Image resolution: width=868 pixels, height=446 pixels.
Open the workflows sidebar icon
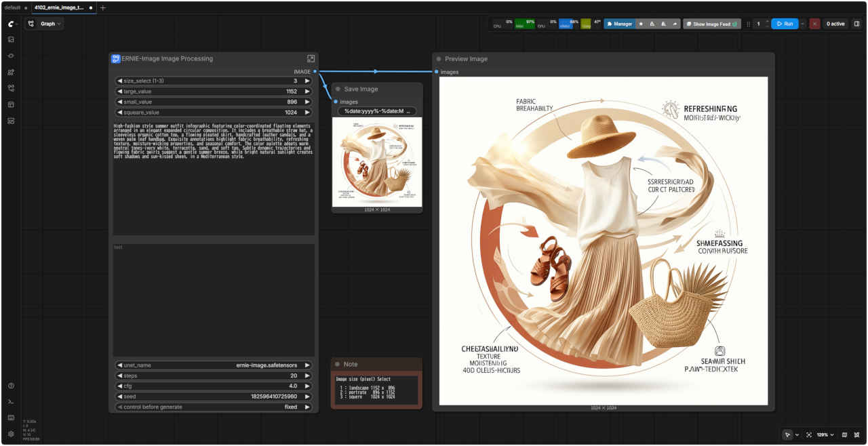[11, 88]
